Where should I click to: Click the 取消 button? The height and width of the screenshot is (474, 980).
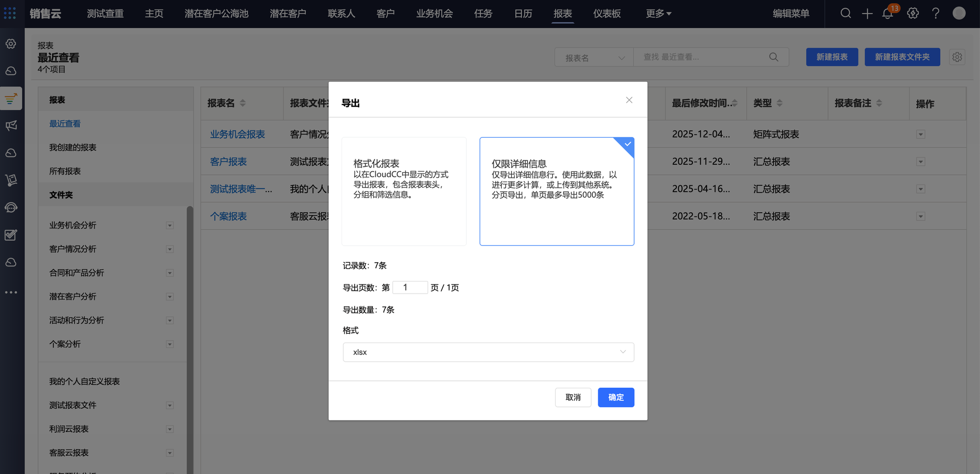coord(573,397)
